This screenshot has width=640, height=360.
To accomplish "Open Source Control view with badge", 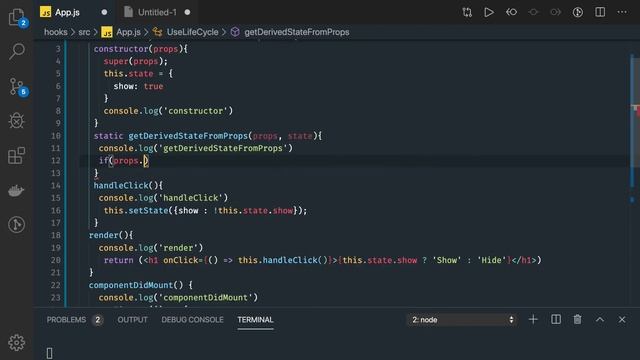I will point(16,87).
